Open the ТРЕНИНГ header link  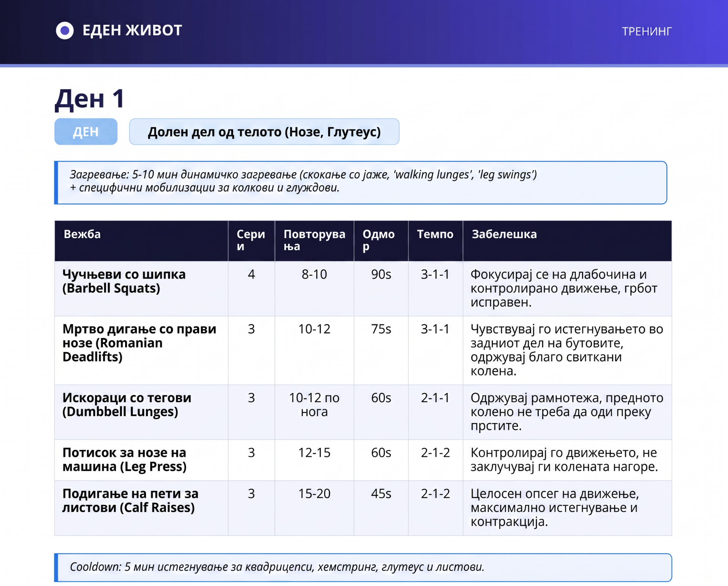(x=646, y=31)
